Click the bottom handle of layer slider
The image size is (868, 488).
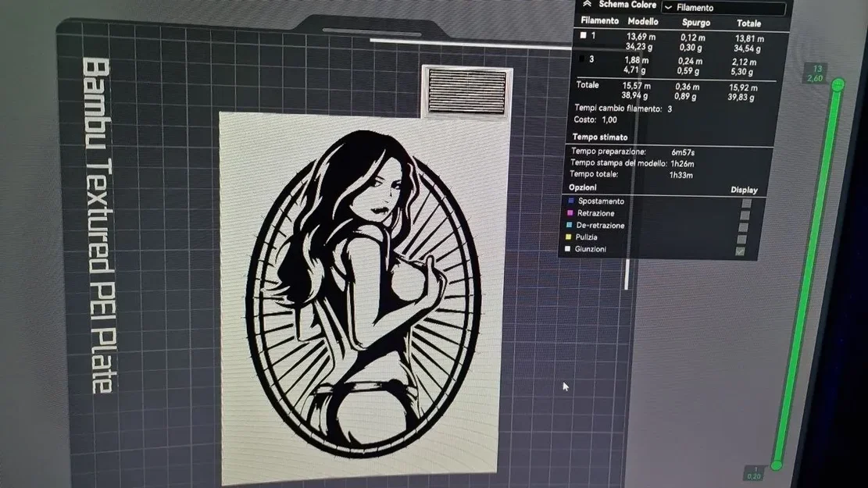click(777, 465)
